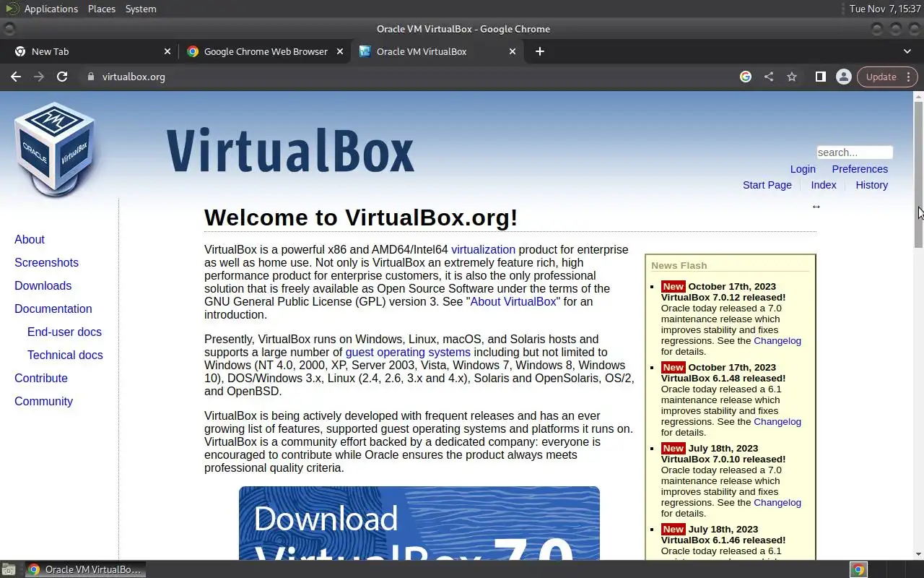Screen dimensions: 924x578
Task: Open About in the sidebar
Action: pyautogui.click(x=30, y=239)
